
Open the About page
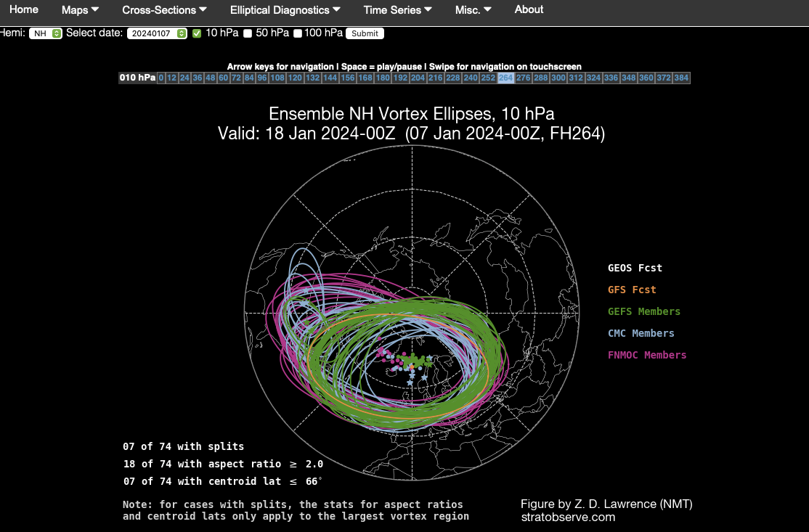click(529, 9)
